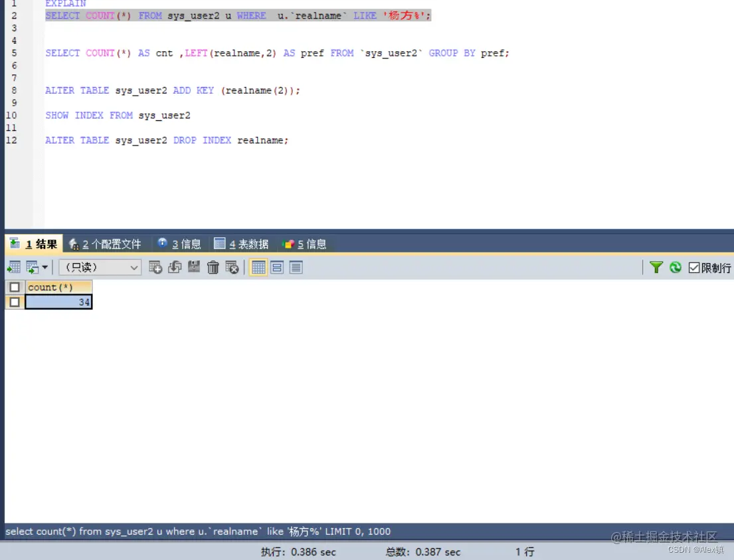Toggle the select-all checkbox in header row

coord(15,287)
